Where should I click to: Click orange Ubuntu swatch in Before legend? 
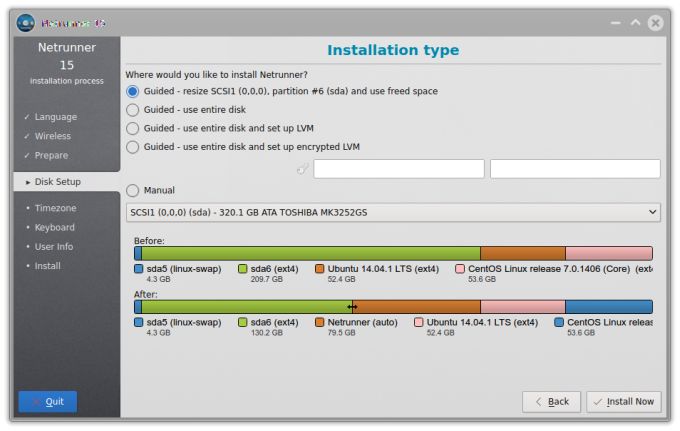coord(320,269)
